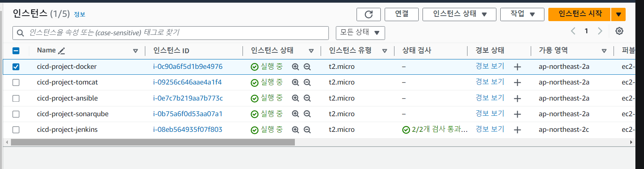Check the cicd-project-tomcat checkbox

coord(16,82)
